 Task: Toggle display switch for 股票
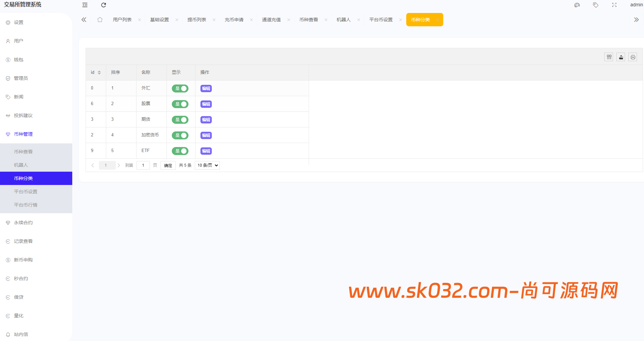(x=180, y=104)
